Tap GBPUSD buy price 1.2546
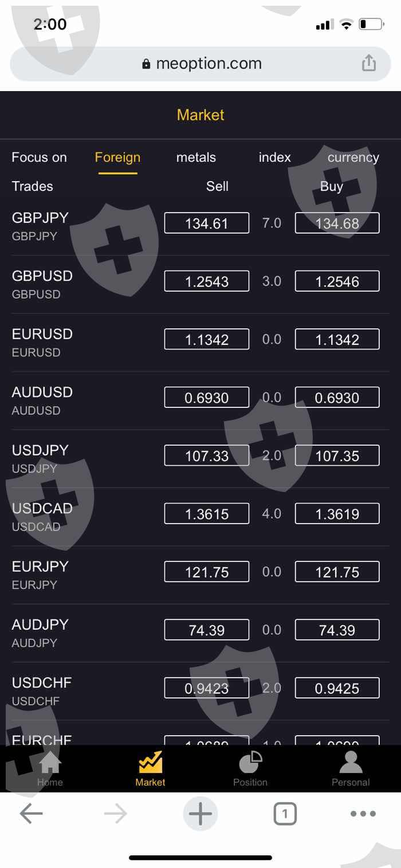Image resolution: width=401 pixels, height=868 pixels. pyautogui.click(x=337, y=281)
